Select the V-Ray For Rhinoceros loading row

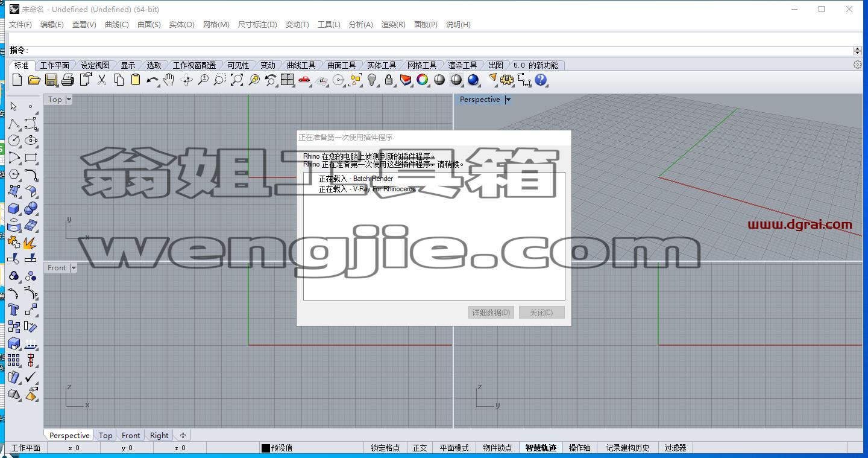coord(367,189)
